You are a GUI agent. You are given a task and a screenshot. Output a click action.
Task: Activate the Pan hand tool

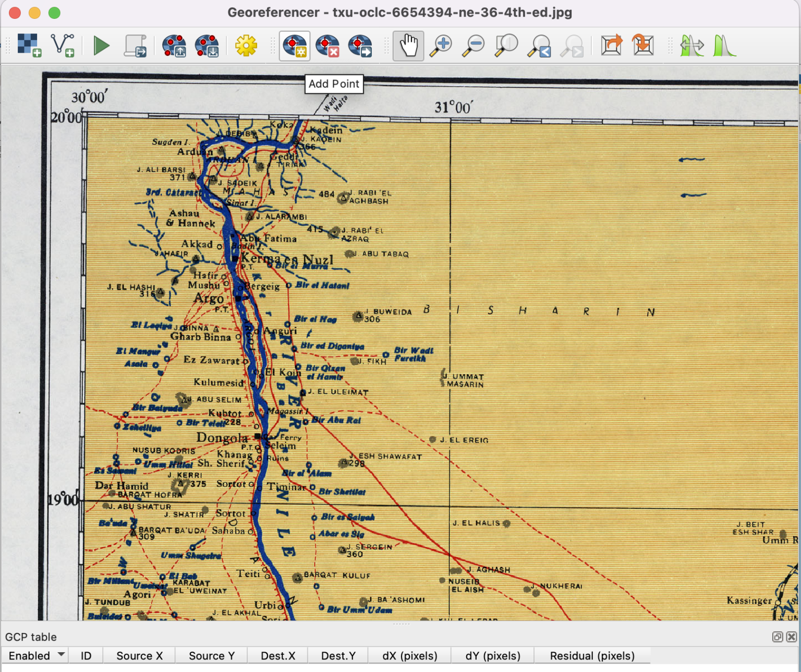click(x=408, y=46)
